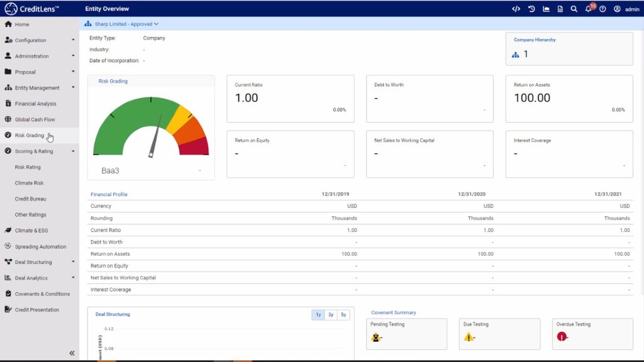Click the Overdue Testing covenant card
This screenshot has height=362, width=644.
(x=592, y=334)
